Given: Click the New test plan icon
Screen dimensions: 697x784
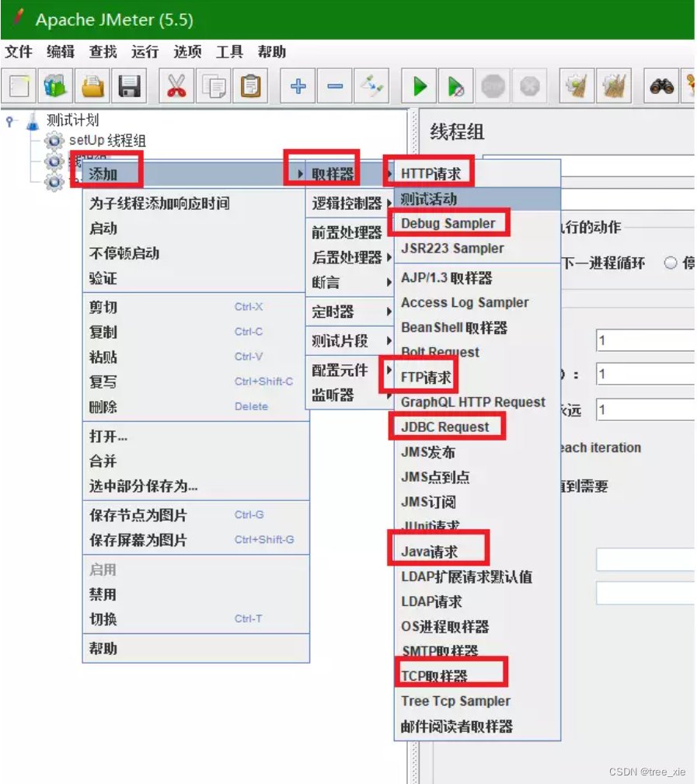Looking at the screenshot, I should [19, 86].
